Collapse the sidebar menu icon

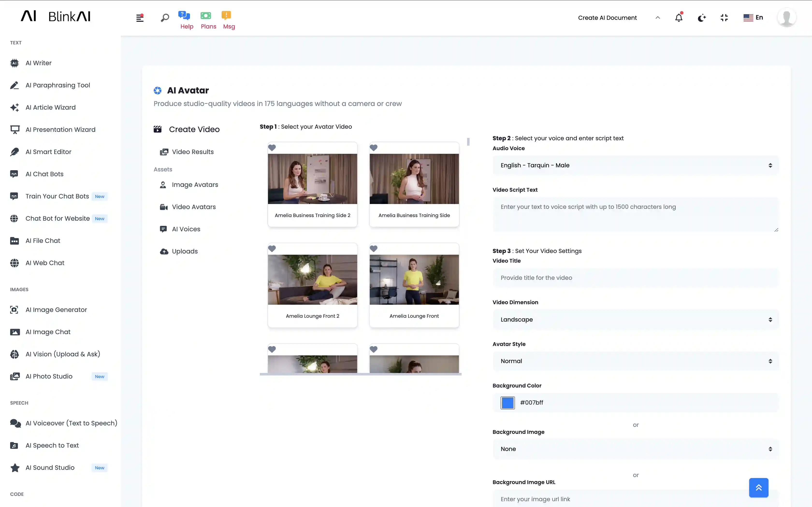(x=140, y=18)
